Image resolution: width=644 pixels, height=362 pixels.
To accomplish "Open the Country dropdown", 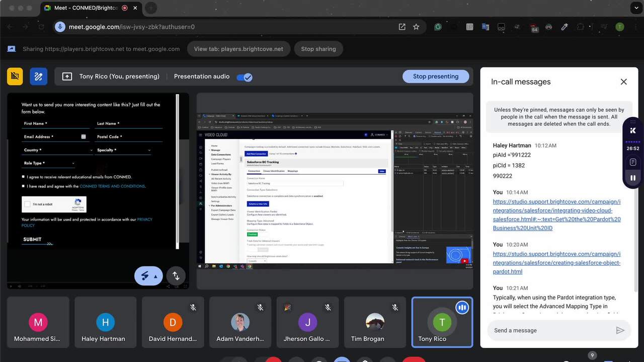I will [57, 150].
